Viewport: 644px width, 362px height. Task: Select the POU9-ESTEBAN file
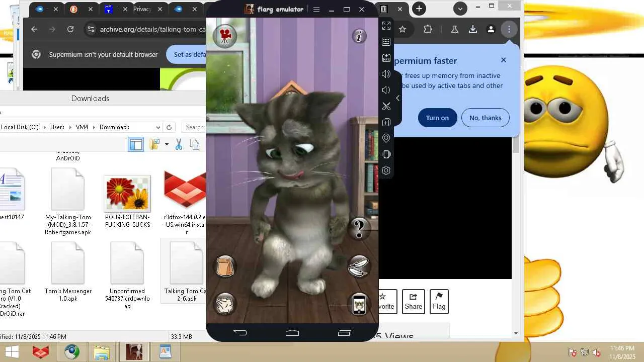click(x=127, y=201)
